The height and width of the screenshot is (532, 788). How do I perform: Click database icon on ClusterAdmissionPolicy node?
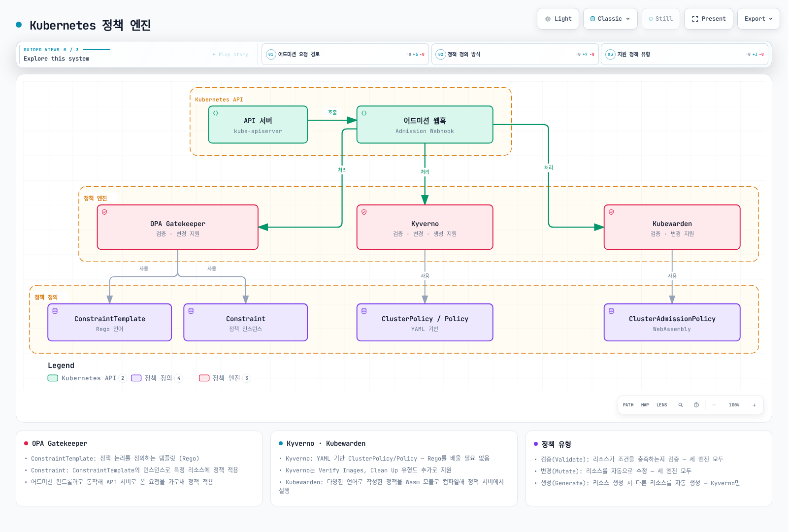tap(611, 311)
